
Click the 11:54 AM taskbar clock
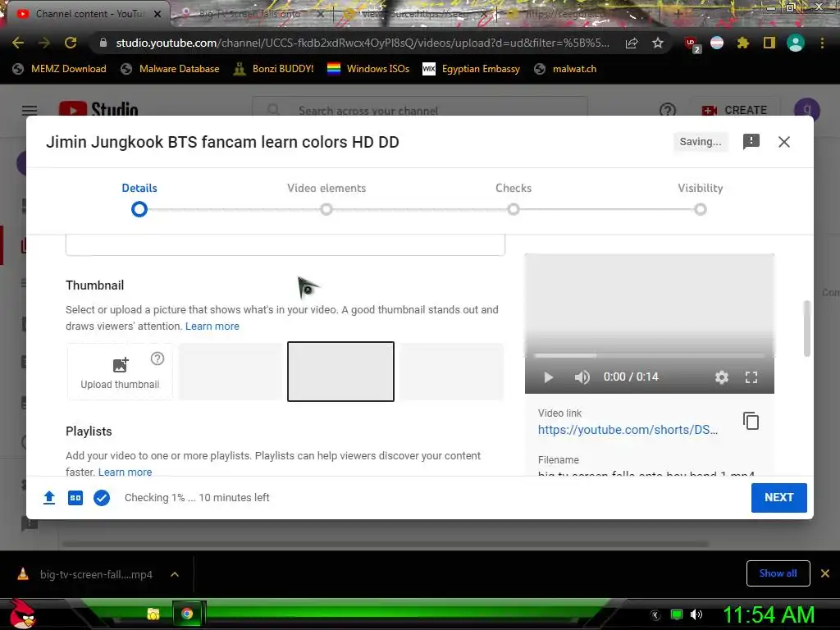[769, 614]
